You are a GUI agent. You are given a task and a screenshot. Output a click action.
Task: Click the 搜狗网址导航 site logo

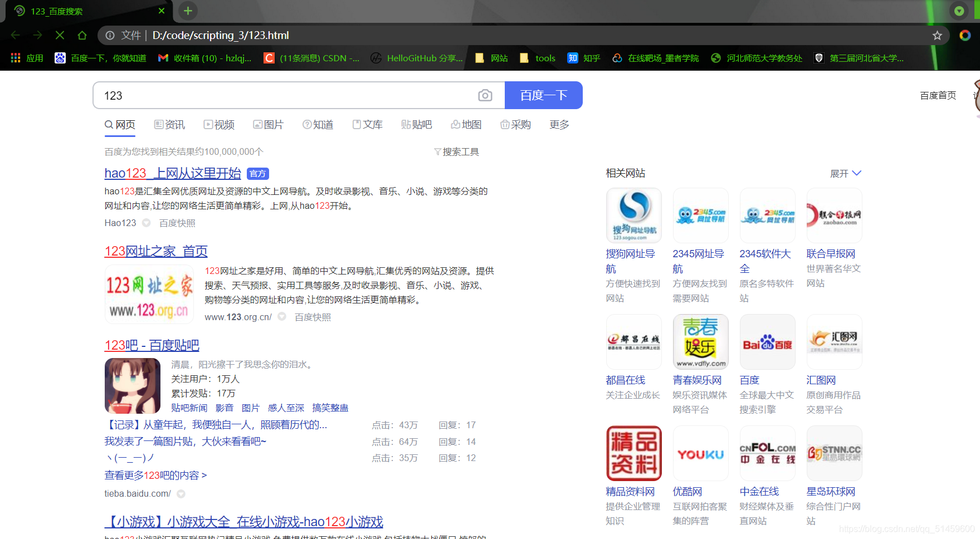(x=634, y=215)
